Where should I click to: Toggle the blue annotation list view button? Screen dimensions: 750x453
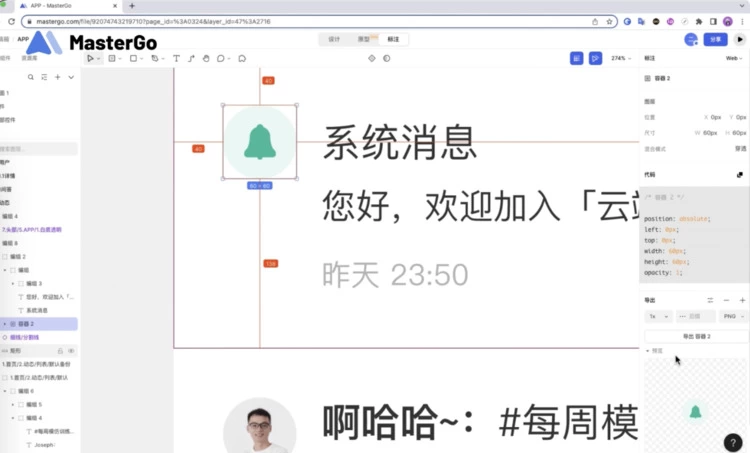tap(577, 59)
